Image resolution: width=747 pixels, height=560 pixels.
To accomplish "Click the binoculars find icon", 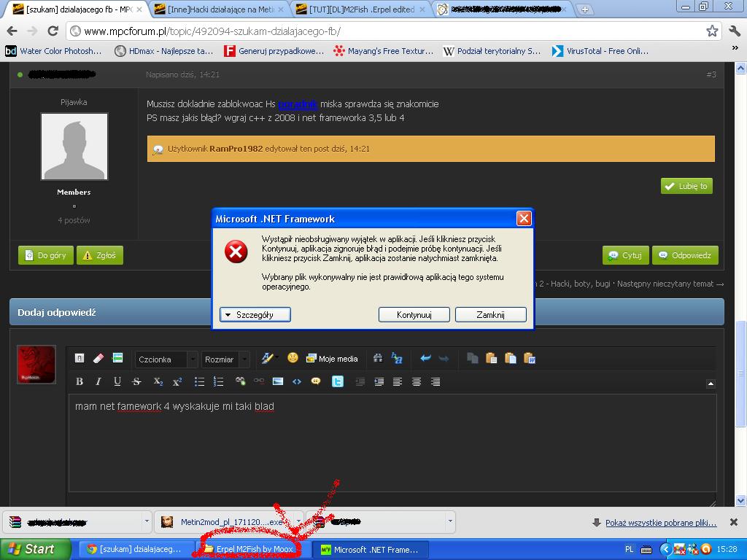I will pos(378,358).
